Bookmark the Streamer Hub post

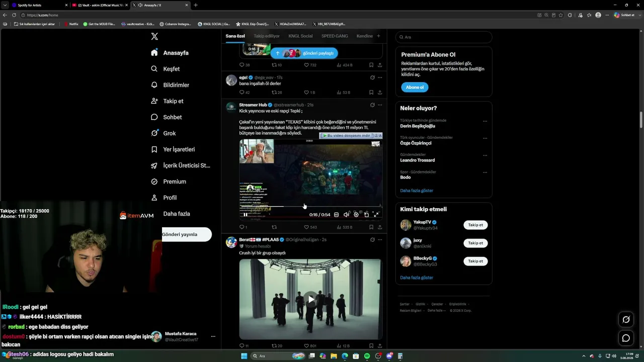point(371,227)
